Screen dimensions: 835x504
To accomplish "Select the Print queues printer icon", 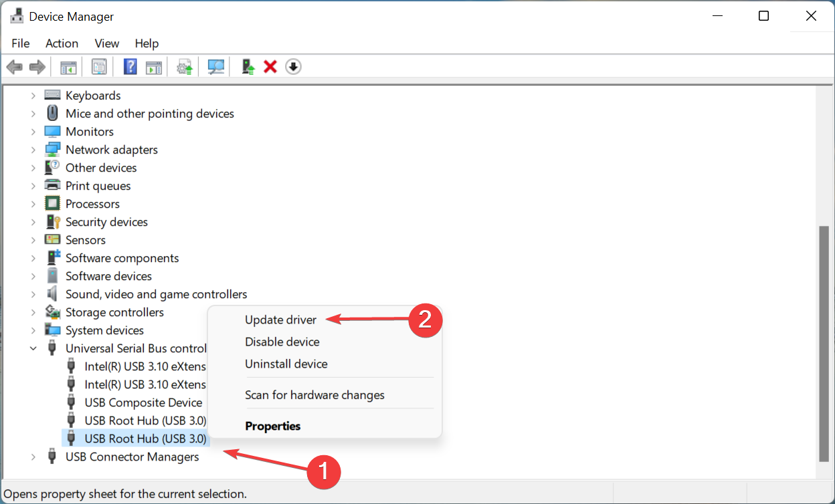I will (x=52, y=185).
